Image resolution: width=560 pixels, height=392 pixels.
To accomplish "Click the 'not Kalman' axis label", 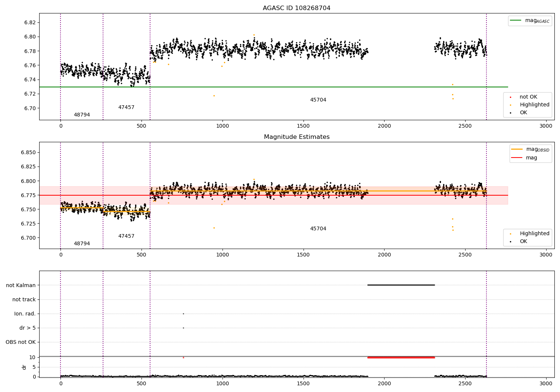I will point(21,285).
